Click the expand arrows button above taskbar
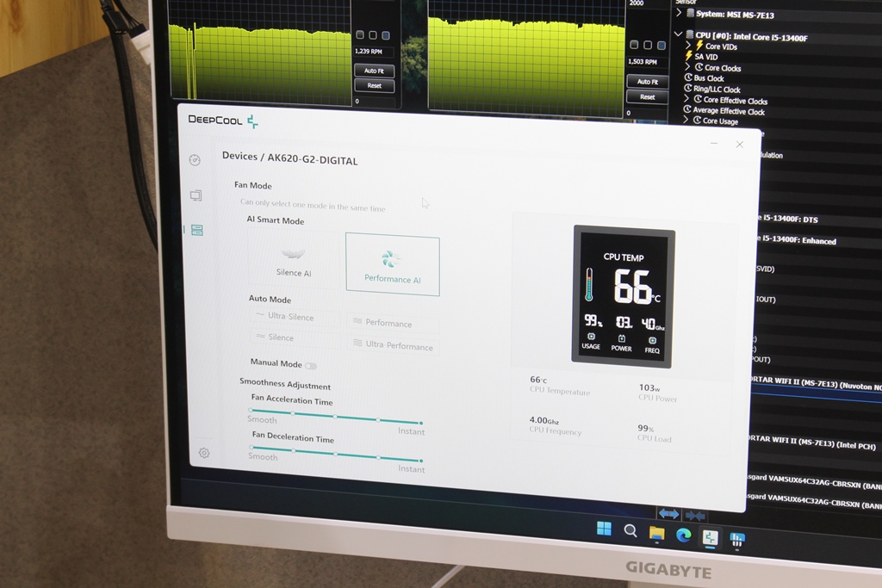 point(668,514)
